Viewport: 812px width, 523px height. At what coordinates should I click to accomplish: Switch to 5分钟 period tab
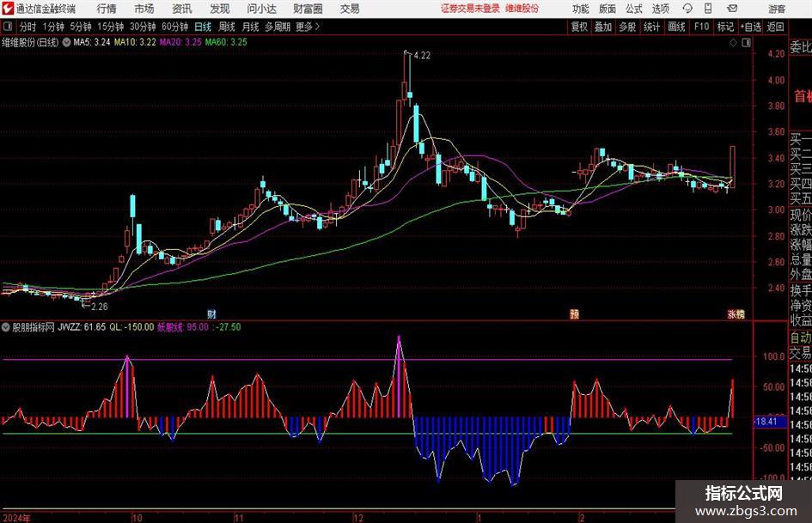[x=81, y=27]
